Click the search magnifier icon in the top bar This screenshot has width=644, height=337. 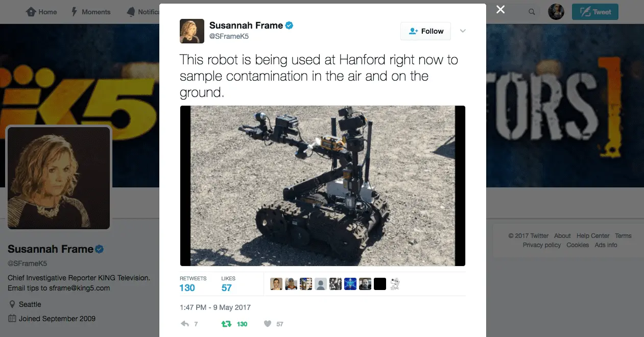[x=532, y=12]
